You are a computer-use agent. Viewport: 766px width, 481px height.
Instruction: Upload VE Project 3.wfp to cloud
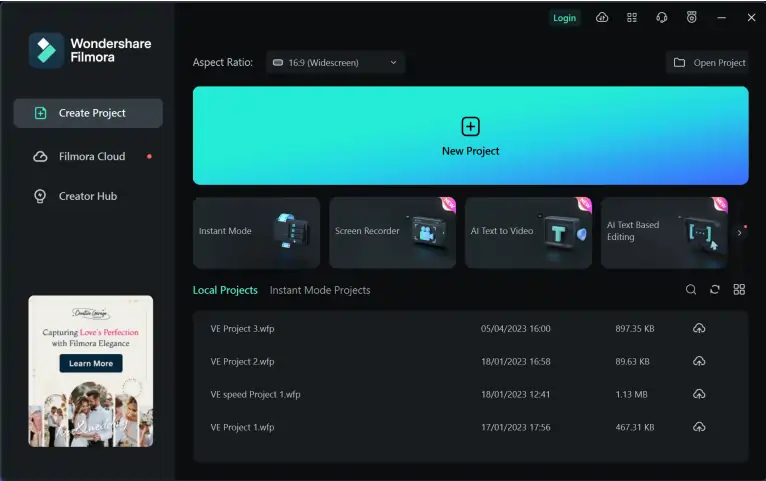coord(699,329)
